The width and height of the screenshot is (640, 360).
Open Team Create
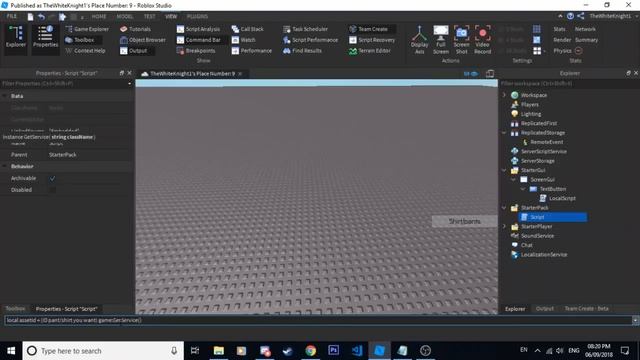point(372,29)
